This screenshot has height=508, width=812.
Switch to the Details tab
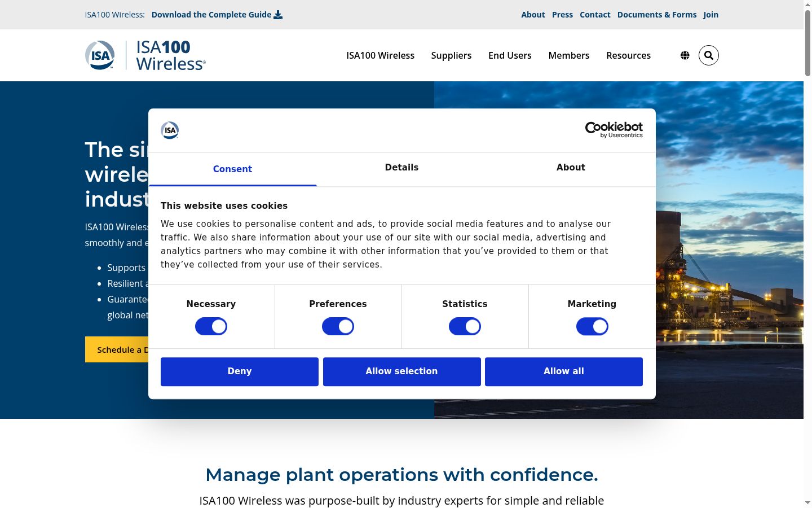[x=401, y=168]
